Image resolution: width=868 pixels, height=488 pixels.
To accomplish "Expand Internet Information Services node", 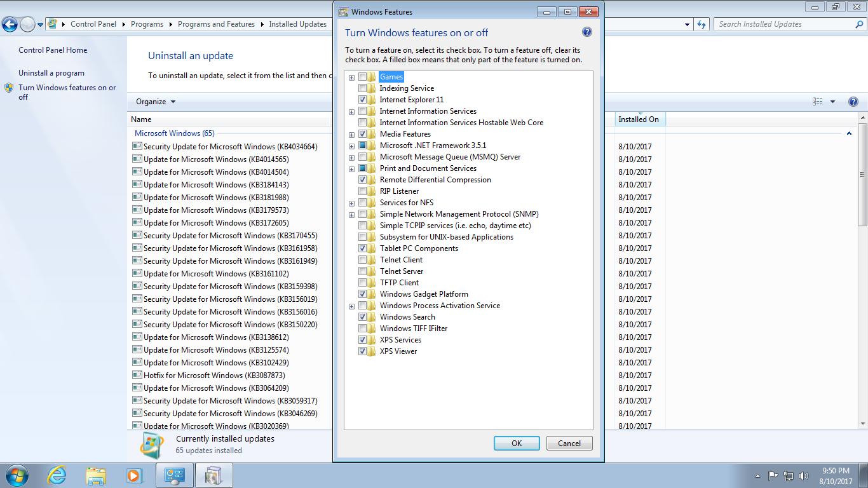I will point(351,112).
